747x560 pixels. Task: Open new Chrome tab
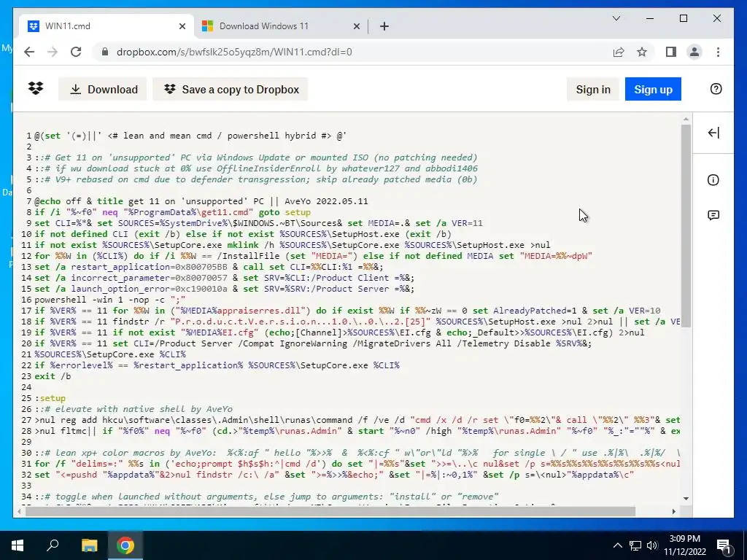pyautogui.click(x=384, y=26)
